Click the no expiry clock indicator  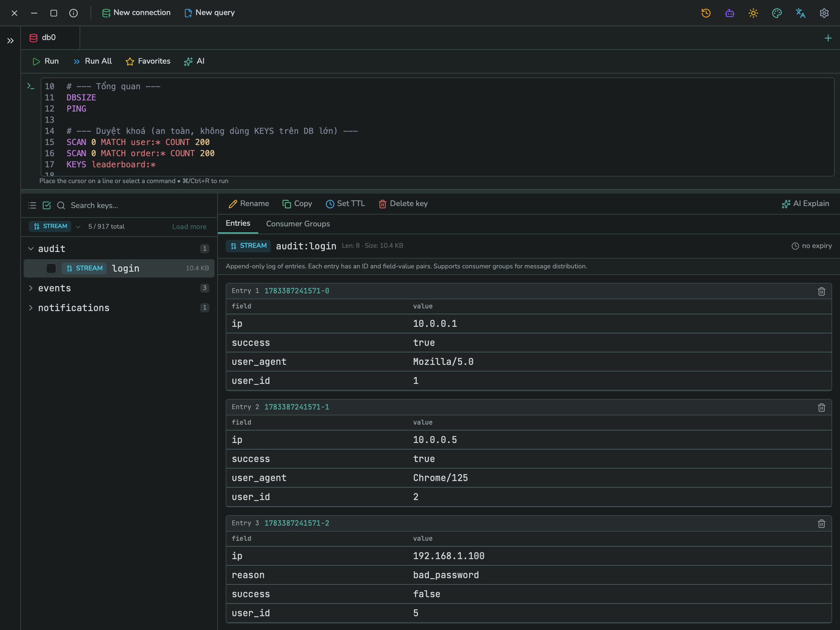(811, 246)
